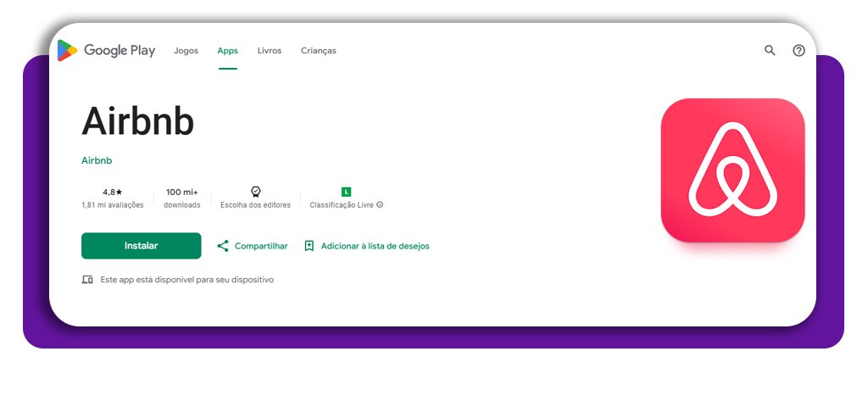Click the green L rating badge
The image size is (868, 407).
346,192
